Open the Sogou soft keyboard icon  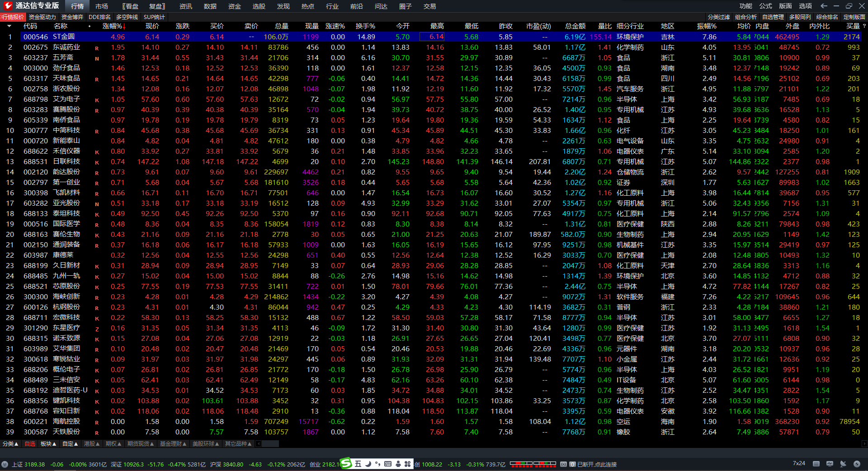388,464
